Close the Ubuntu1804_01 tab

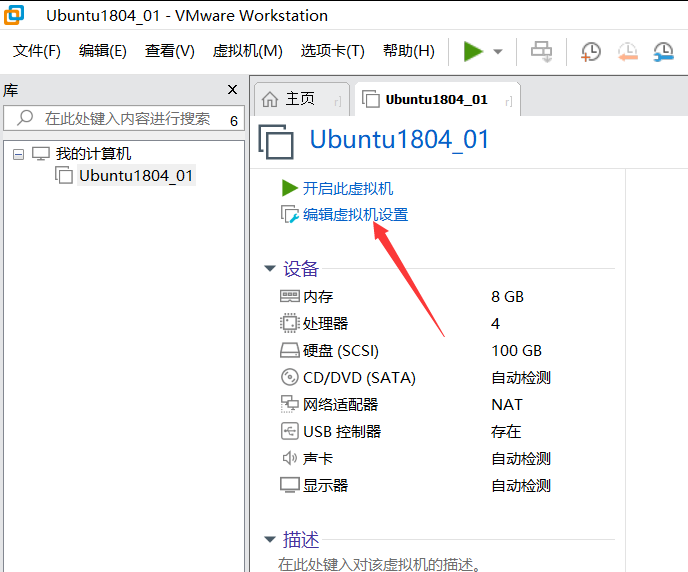click(509, 102)
